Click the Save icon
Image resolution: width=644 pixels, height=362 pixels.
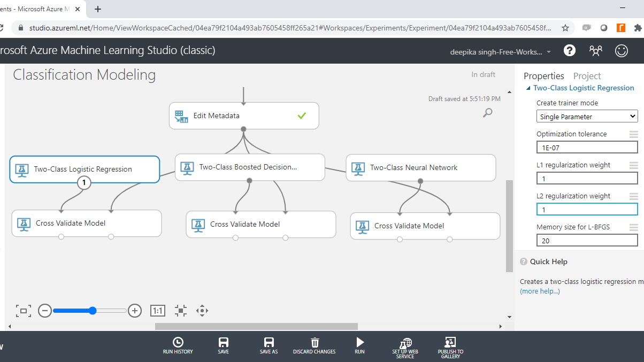pos(224,342)
